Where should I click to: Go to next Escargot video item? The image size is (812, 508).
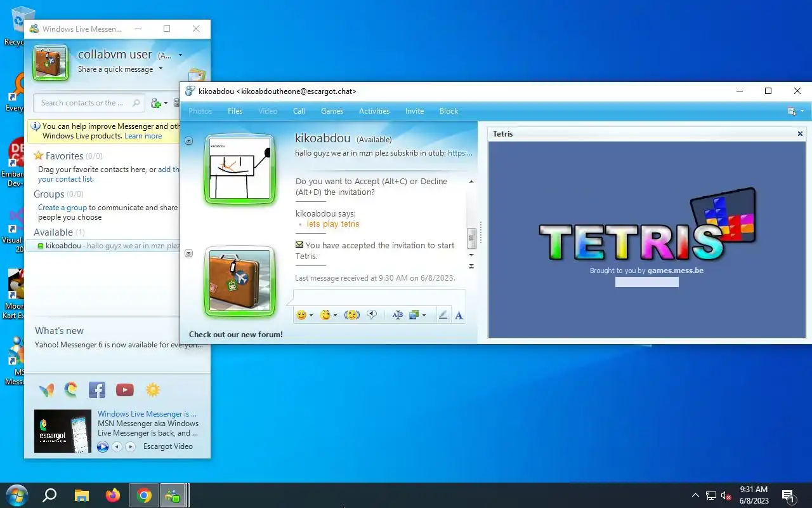click(x=130, y=446)
